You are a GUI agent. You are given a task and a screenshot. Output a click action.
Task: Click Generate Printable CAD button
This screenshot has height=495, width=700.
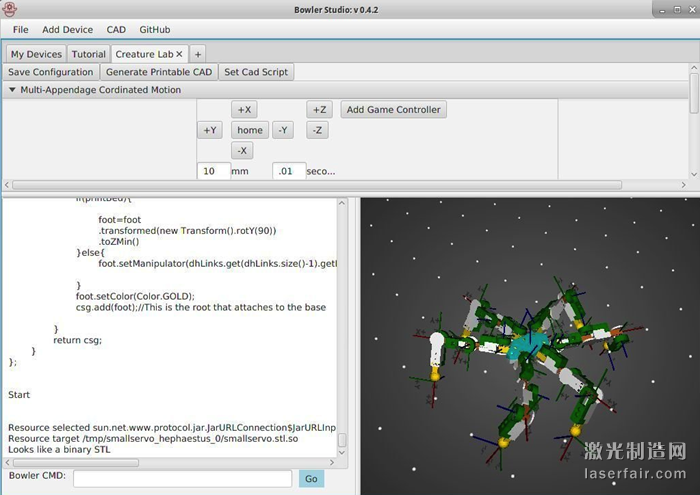[159, 72]
